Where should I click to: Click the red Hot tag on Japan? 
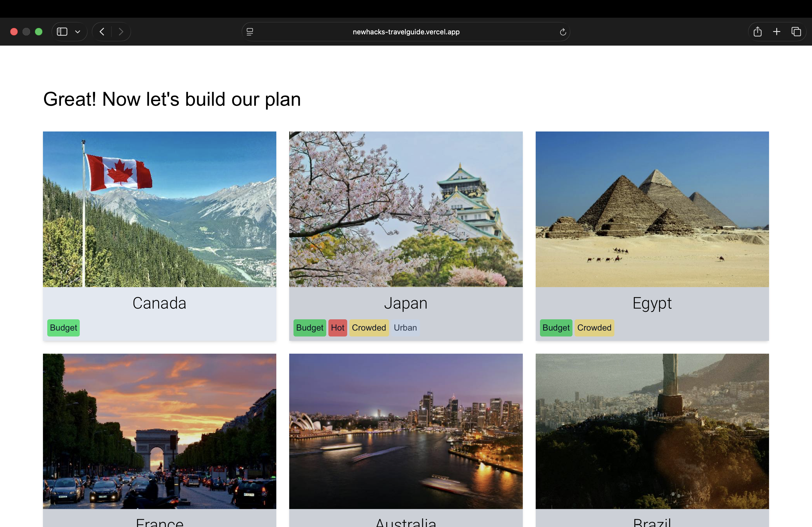[x=338, y=328]
